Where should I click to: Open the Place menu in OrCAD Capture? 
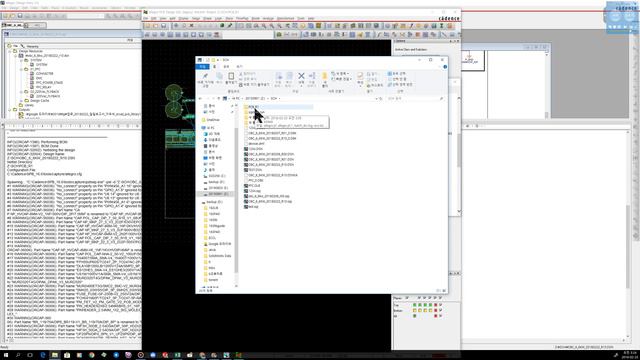55,8
